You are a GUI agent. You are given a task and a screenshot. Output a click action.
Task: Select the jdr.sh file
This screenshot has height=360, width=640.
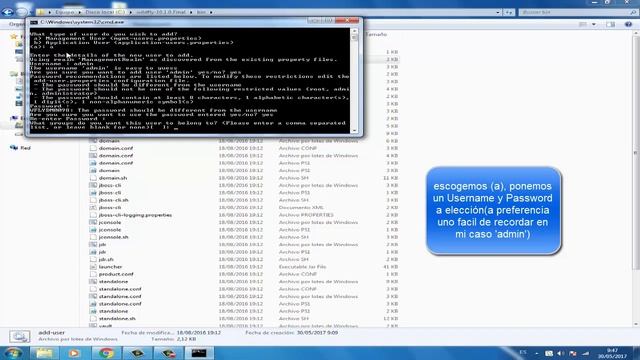106,259
